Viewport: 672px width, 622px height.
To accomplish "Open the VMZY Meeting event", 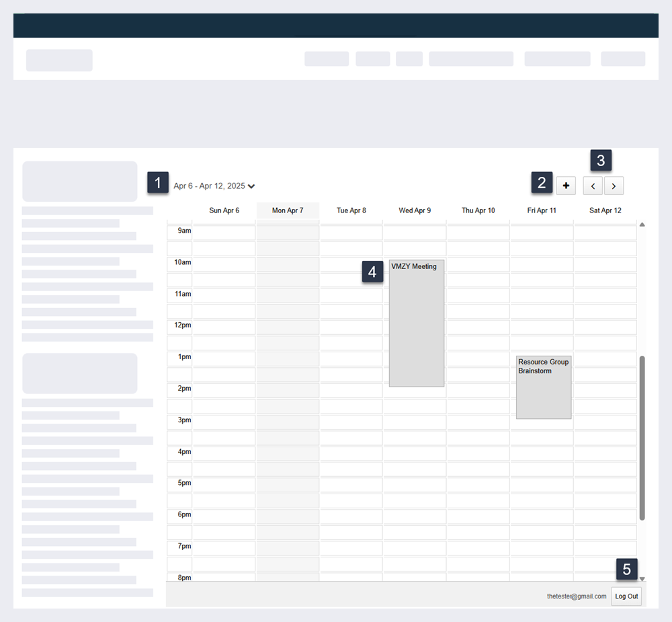I will (416, 323).
